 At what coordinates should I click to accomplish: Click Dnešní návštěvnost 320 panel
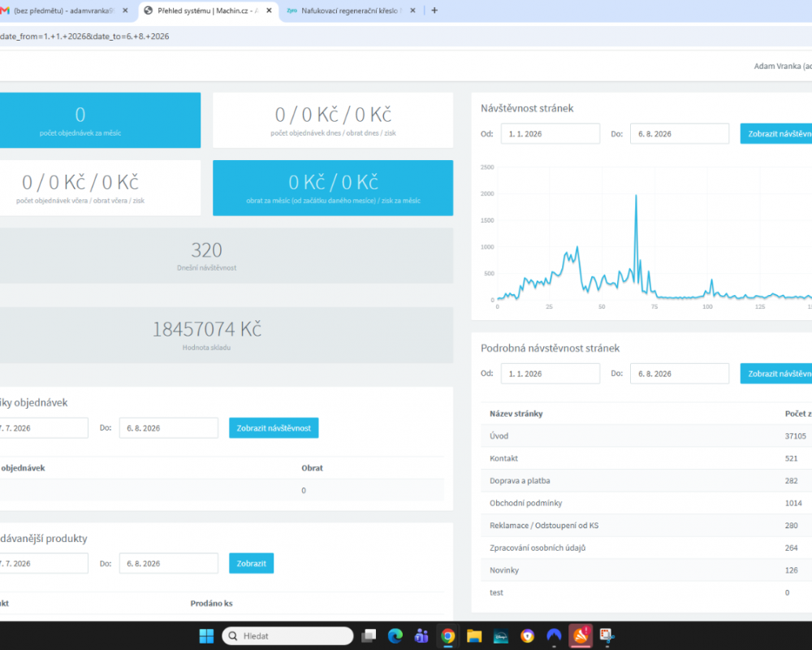click(x=227, y=256)
